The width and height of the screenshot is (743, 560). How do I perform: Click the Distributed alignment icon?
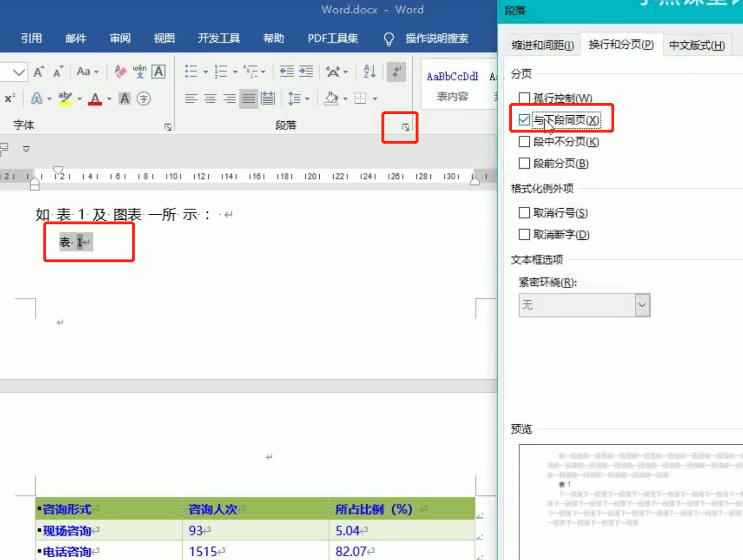[x=268, y=99]
